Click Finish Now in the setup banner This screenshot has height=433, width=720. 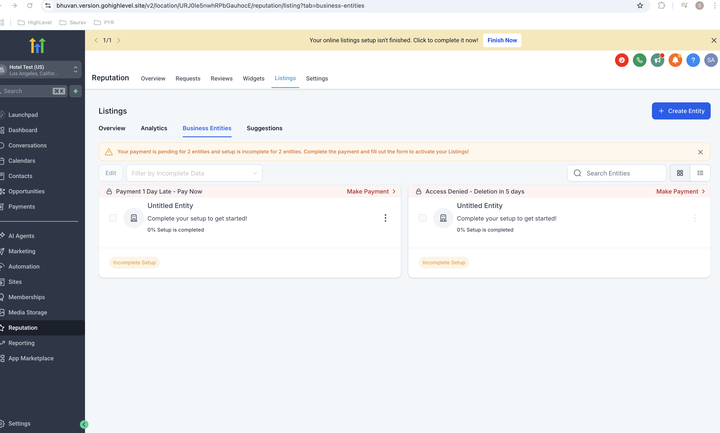point(502,41)
